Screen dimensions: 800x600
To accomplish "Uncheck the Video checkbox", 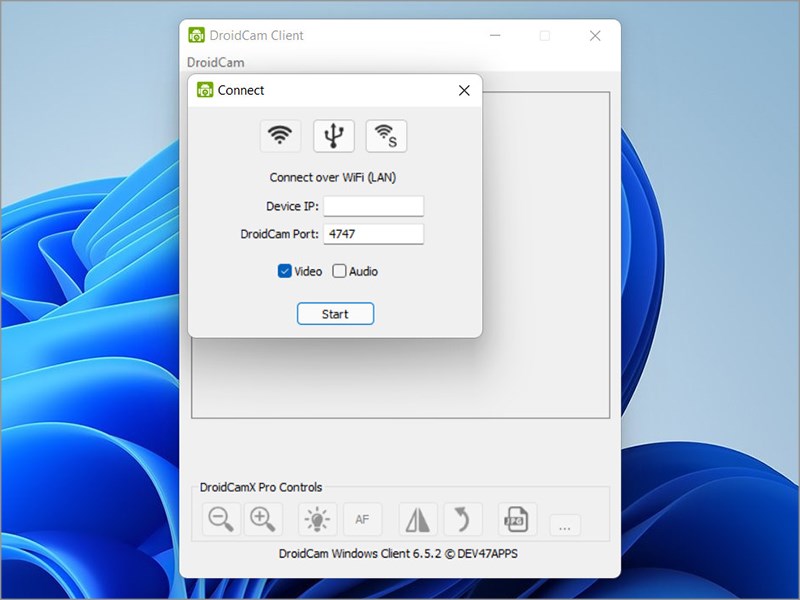I will click(284, 271).
